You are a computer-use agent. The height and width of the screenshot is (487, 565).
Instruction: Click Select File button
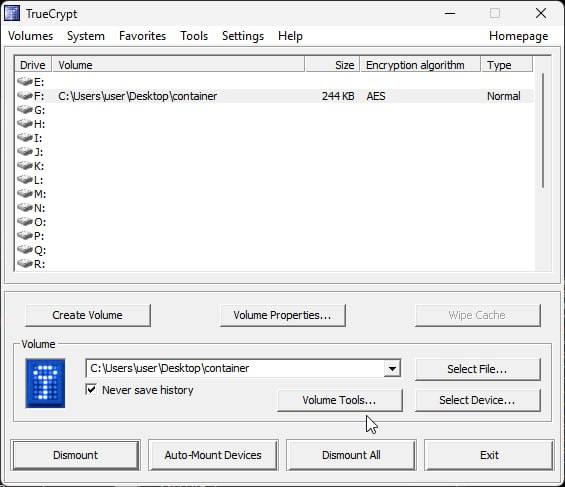click(477, 369)
